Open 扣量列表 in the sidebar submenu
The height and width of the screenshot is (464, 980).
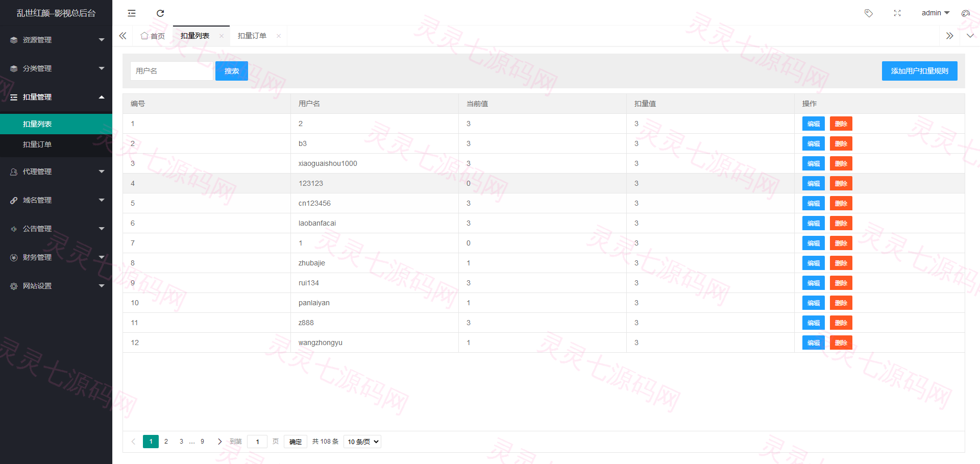tap(56, 124)
